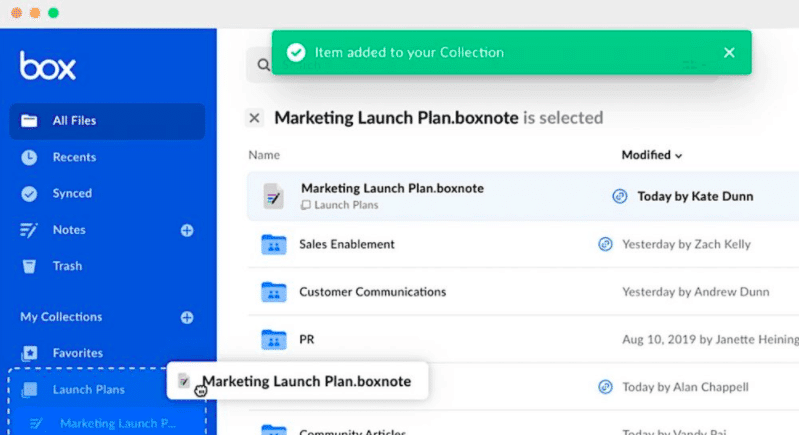Select 'Today by Alan Chappell' text
This screenshot has height=435, width=799.
(x=685, y=387)
